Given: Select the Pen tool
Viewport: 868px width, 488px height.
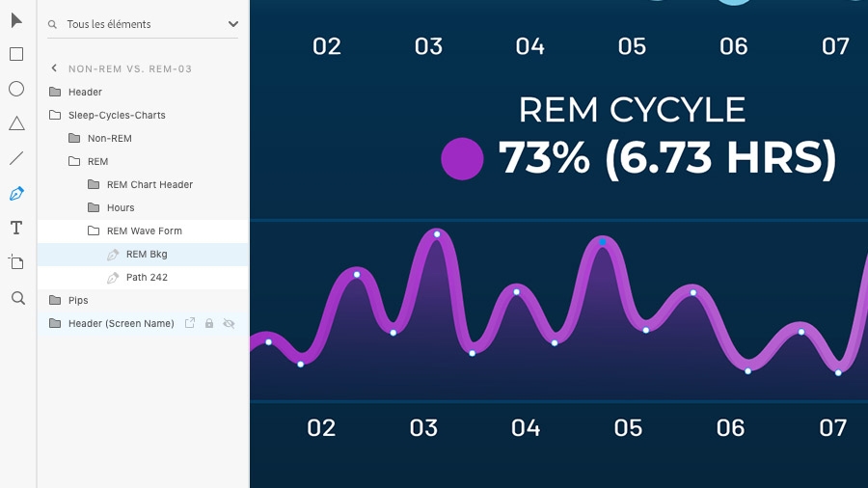Looking at the screenshot, I should (x=16, y=193).
